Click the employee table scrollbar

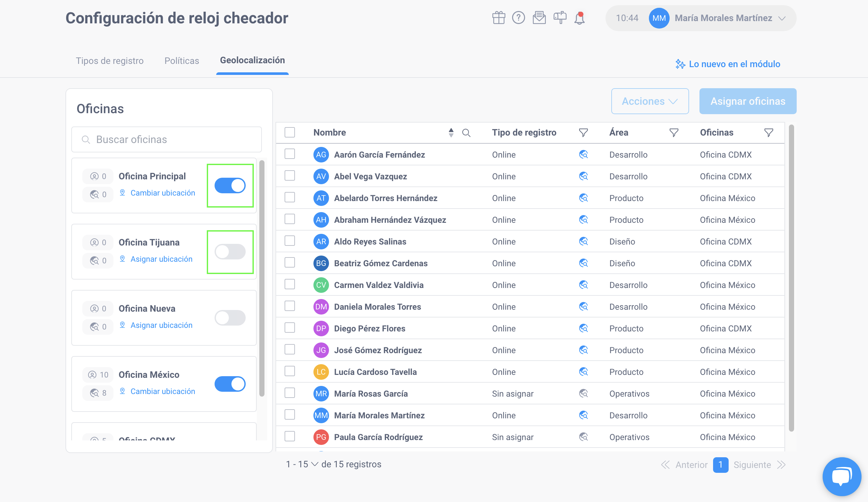(791, 278)
